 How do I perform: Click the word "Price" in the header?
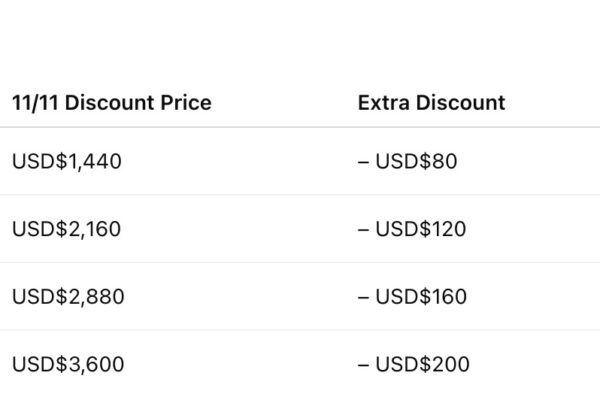click(x=186, y=103)
